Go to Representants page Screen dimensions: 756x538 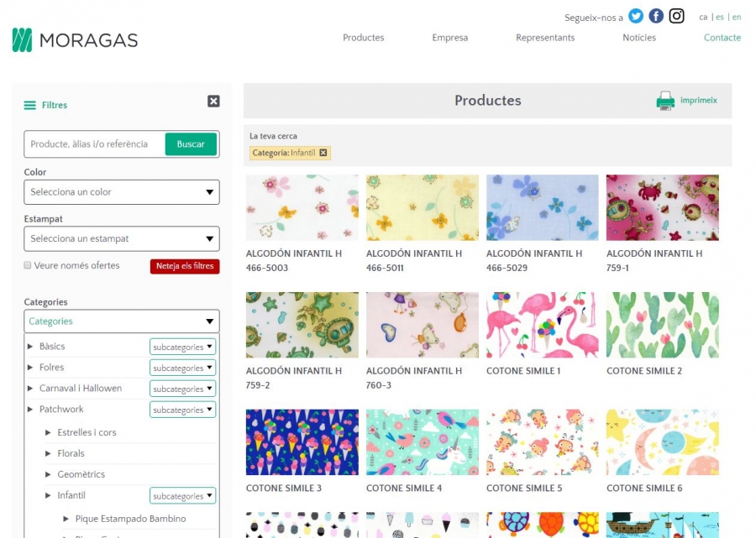click(545, 38)
